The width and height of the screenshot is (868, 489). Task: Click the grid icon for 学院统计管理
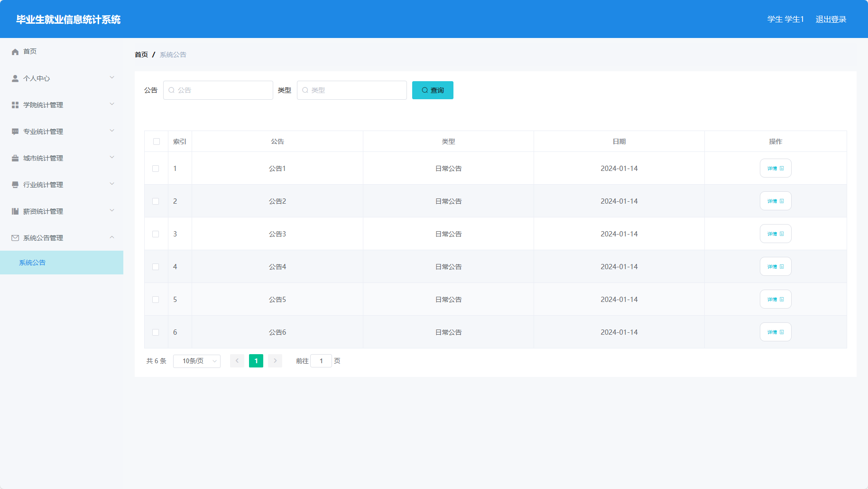tap(15, 105)
